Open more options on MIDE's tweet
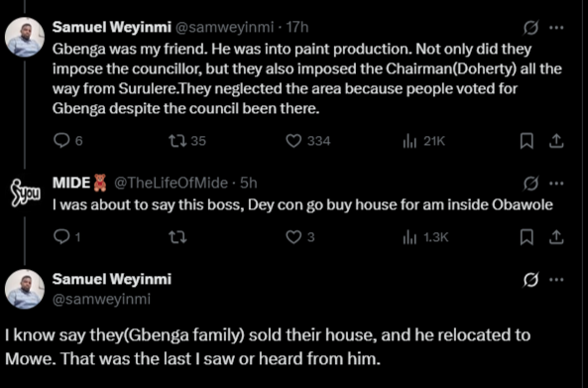The height and width of the screenshot is (388, 588). pos(556,184)
